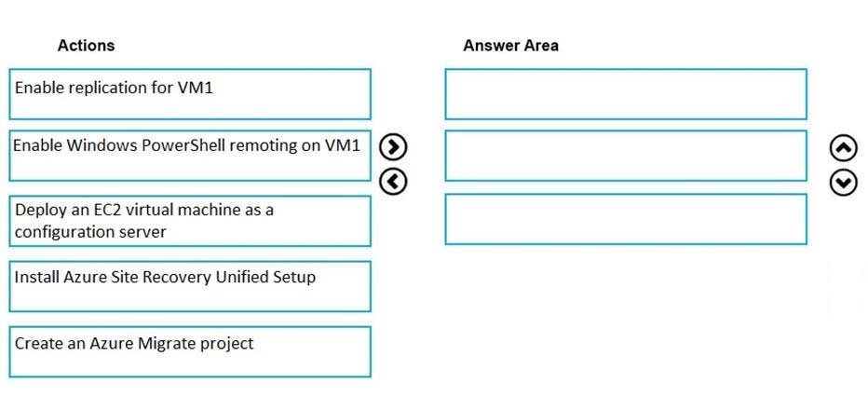868x397 pixels.
Task: Click the first empty Answer Area slot
Action: click(626, 94)
